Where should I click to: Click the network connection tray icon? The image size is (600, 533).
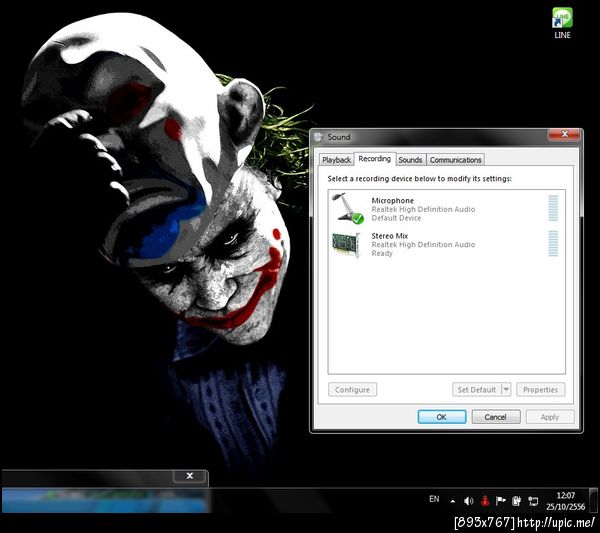pyautogui.click(x=533, y=500)
